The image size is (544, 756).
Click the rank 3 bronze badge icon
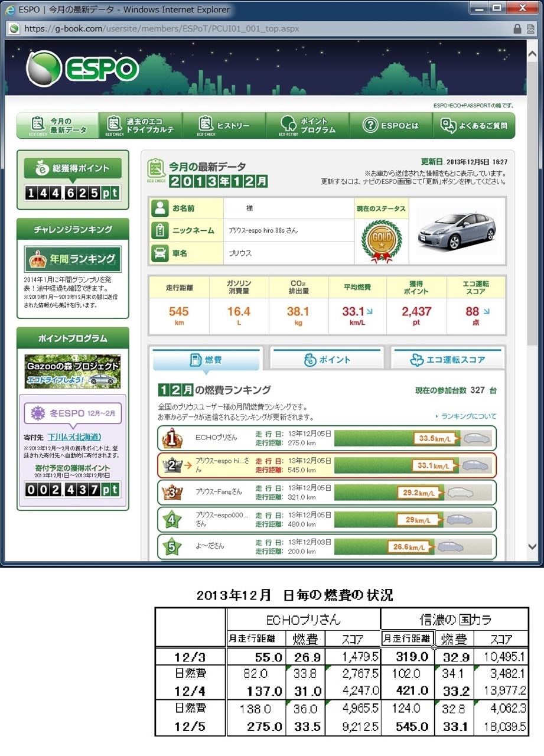pos(171,493)
